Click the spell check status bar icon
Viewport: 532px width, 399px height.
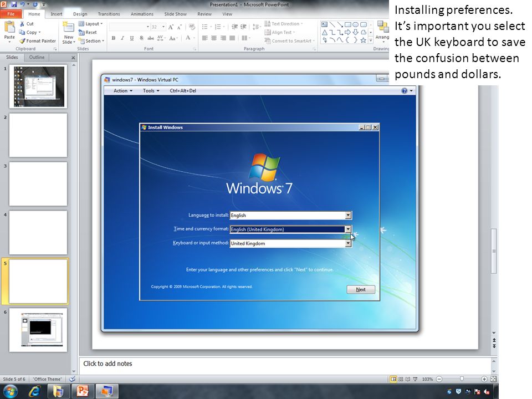(72, 379)
